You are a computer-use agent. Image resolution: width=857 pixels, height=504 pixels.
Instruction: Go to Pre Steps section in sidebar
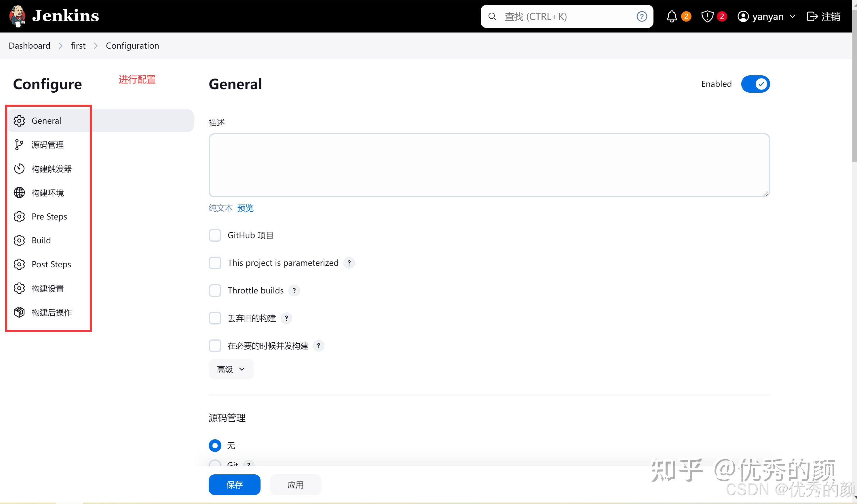49,217
